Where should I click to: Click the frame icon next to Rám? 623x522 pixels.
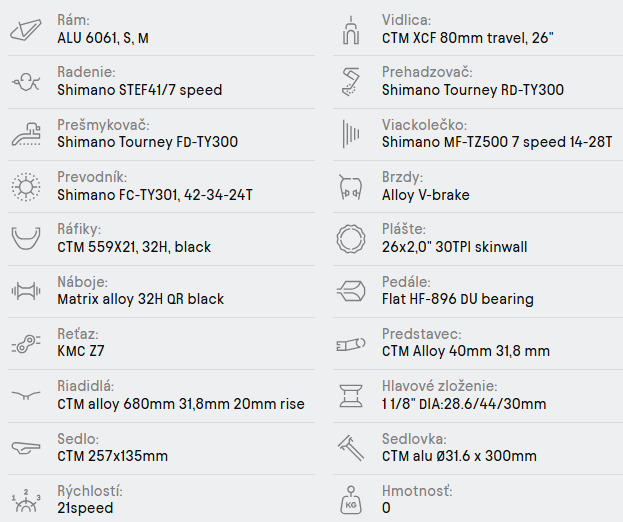(x=25, y=30)
